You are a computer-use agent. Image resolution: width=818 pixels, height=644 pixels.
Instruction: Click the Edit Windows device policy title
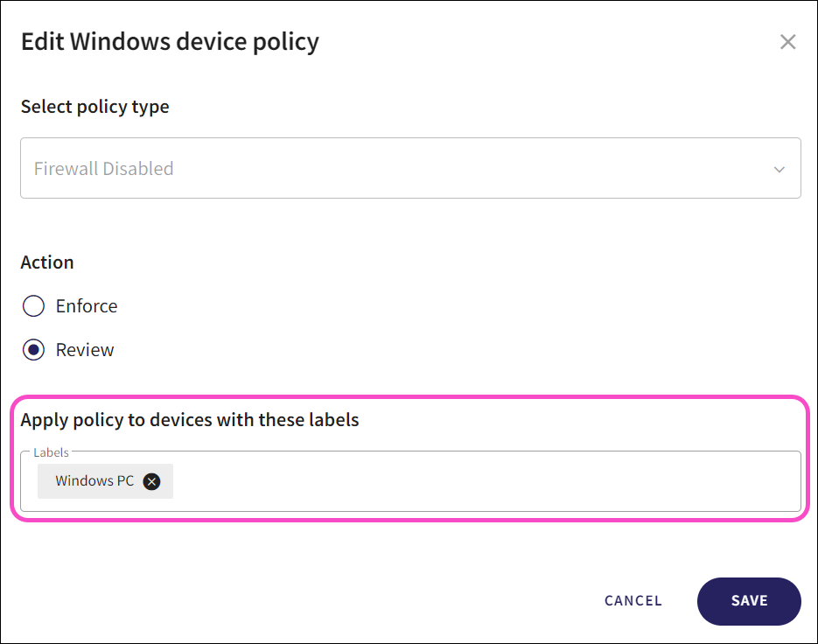170,41
